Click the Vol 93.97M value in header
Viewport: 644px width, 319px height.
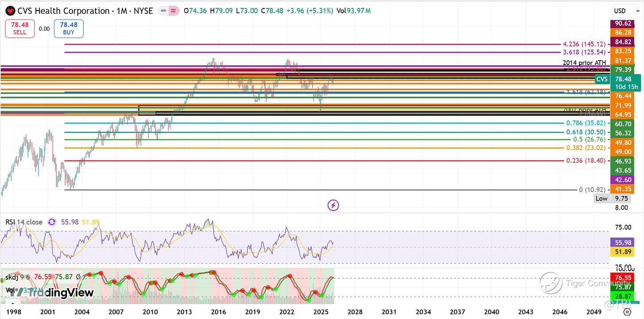(353, 11)
